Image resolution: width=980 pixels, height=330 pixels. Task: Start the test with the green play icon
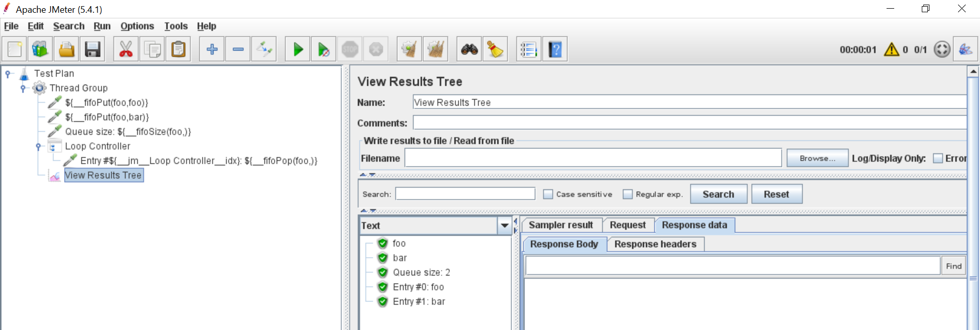pos(298,49)
